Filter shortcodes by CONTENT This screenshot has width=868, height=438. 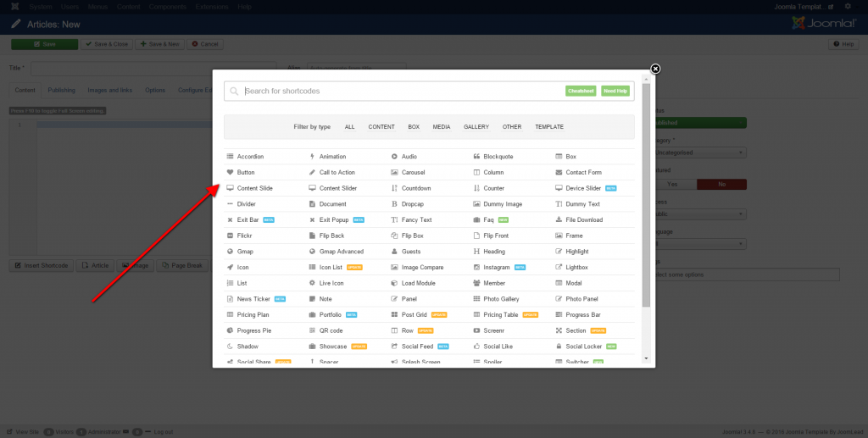point(381,126)
